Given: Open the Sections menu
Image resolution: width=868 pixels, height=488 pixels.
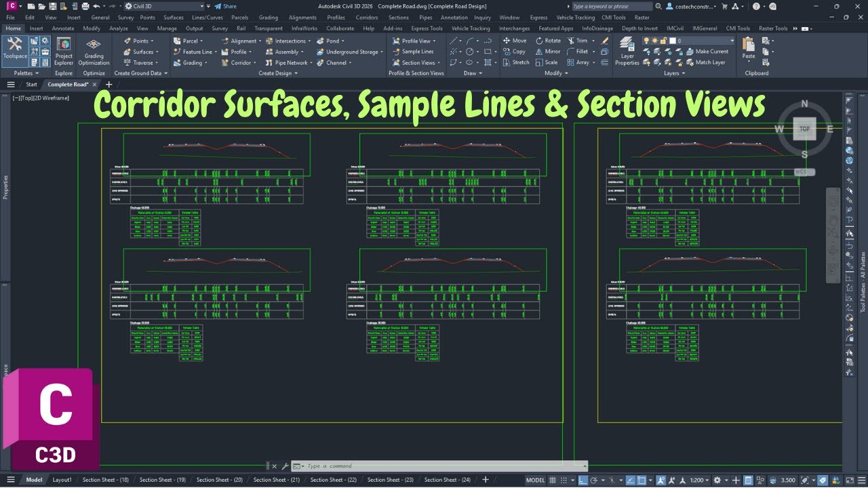Looking at the screenshot, I should tap(399, 18).
